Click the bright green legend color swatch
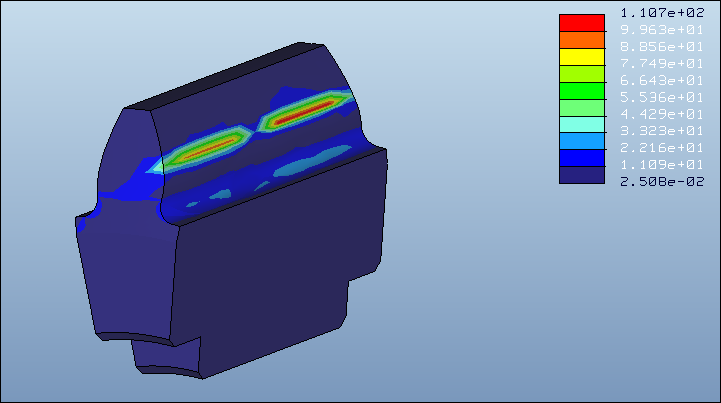The width and height of the screenshot is (721, 403). [582, 91]
